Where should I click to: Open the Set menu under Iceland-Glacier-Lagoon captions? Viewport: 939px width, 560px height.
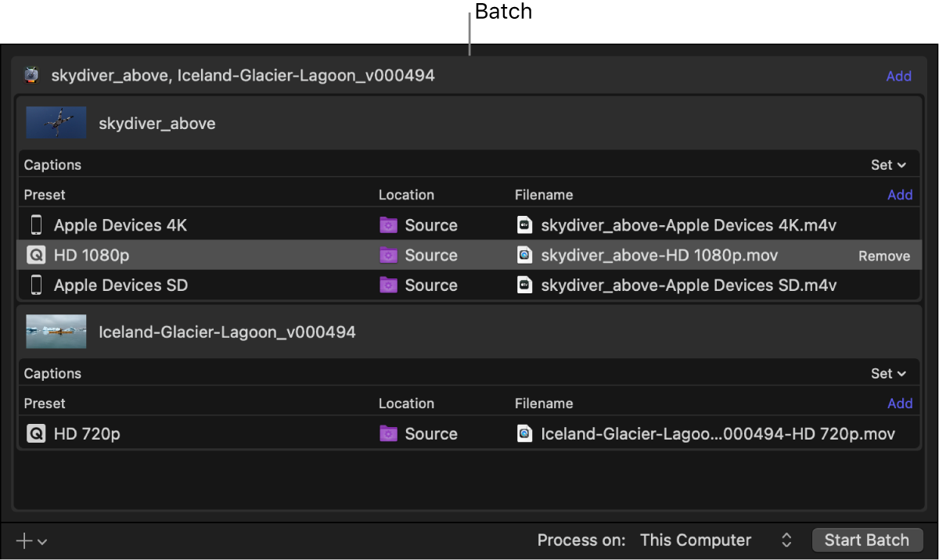889,373
